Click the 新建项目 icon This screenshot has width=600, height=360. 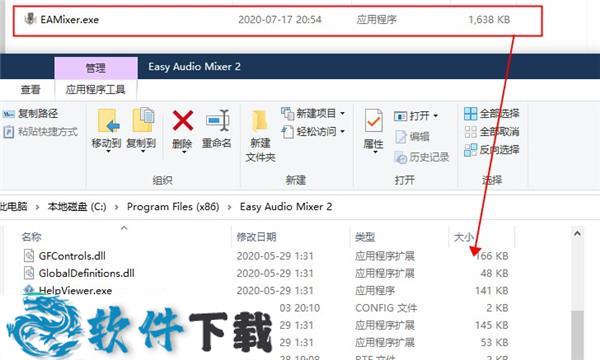pos(287,113)
